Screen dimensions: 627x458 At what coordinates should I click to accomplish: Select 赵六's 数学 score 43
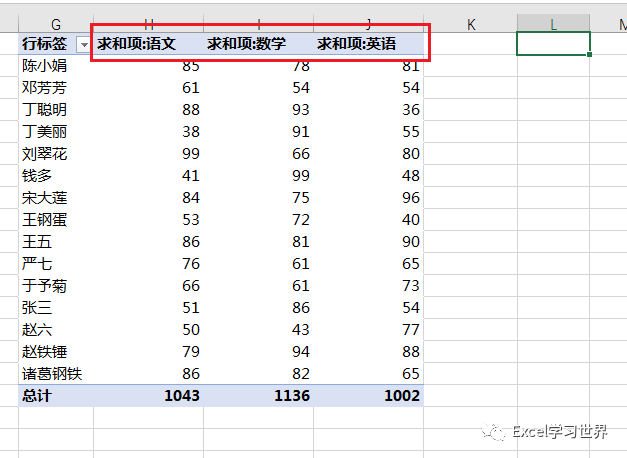tap(258, 330)
